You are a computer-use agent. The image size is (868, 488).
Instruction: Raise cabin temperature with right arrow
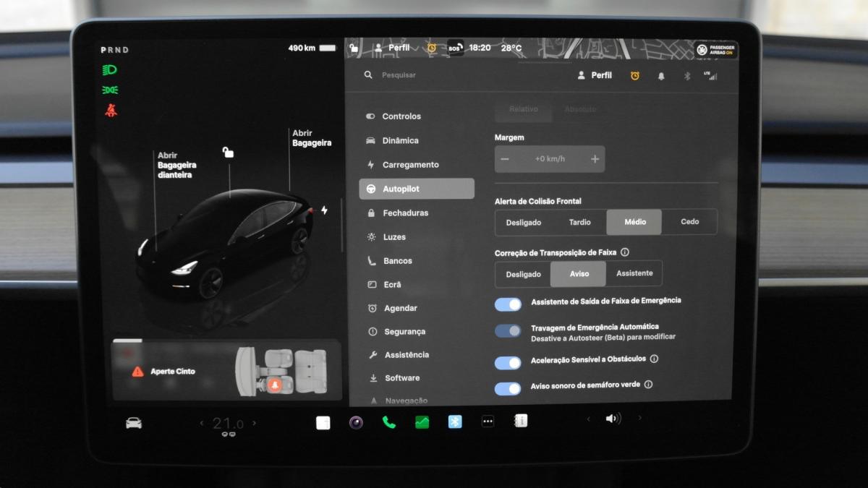pyautogui.click(x=254, y=423)
